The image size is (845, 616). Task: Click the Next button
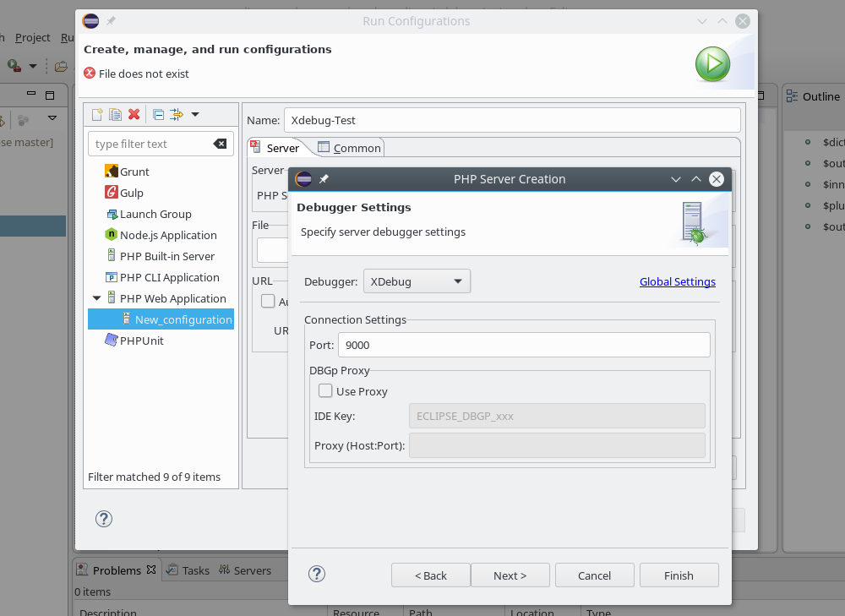(510, 575)
